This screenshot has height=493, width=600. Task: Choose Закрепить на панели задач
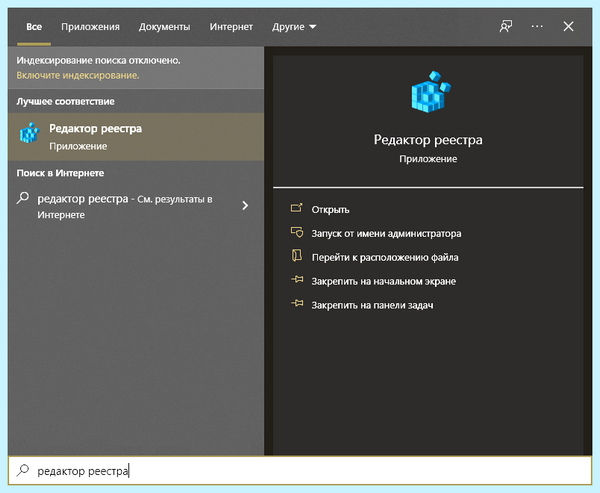[x=372, y=305]
